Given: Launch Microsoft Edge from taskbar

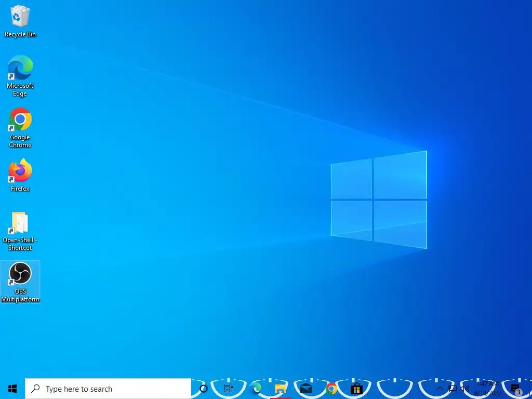Looking at the screenshot, I should [x=256, y=389].
